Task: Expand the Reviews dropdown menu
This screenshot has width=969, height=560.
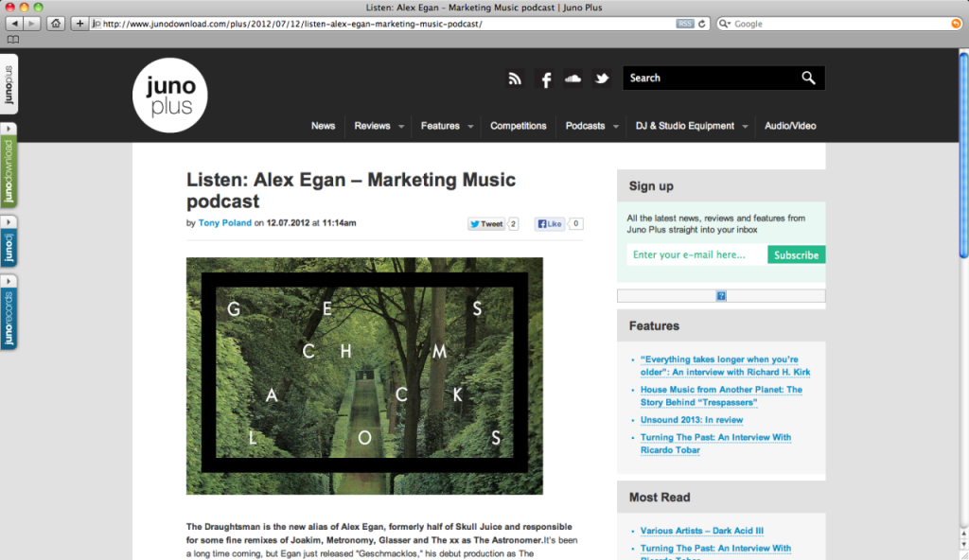Action: (401, 127)
